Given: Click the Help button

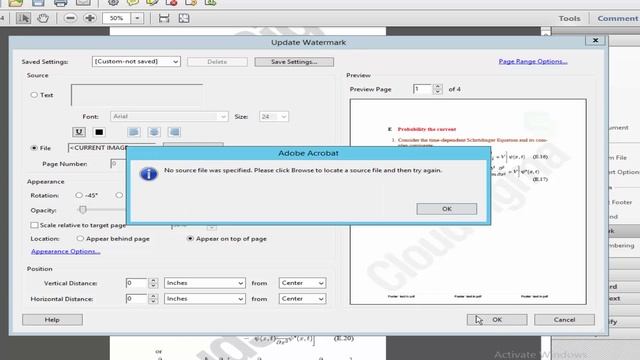Looking at the screenshot, I should 52,320.
